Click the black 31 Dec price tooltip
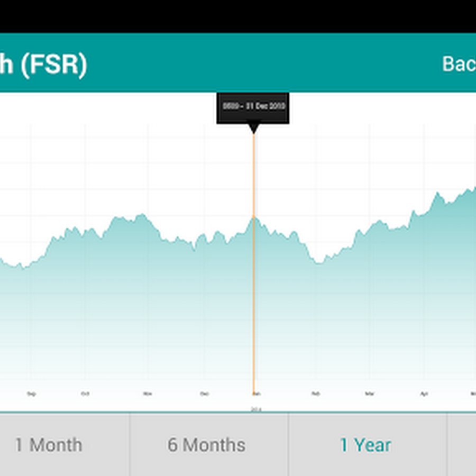The height and width of the screenshot is (476, 476). 253,106
